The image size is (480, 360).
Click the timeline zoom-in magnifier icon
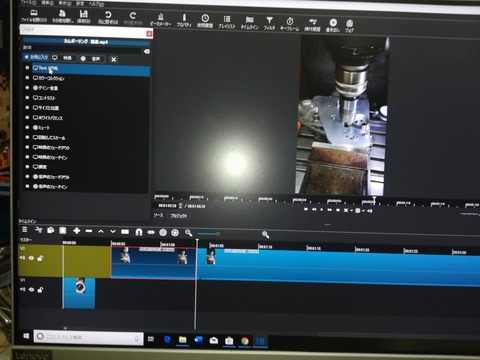265,235
